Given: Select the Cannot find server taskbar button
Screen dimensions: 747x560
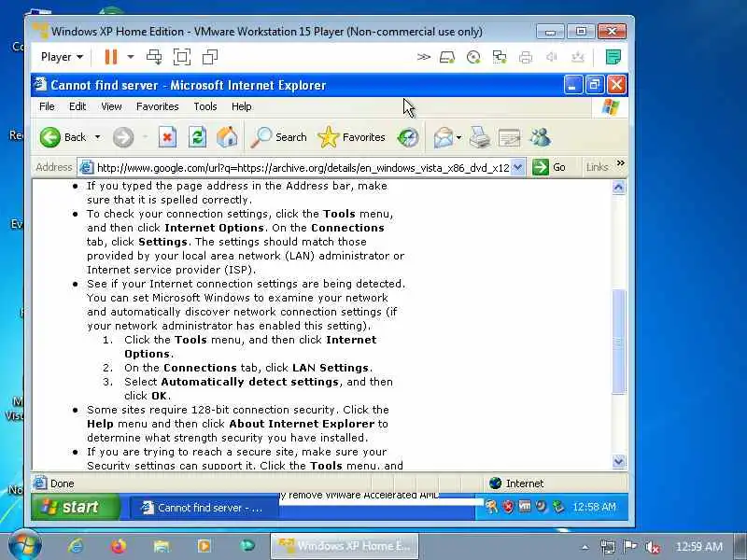Looking at the screenshot, I should [x=204, y=508].
